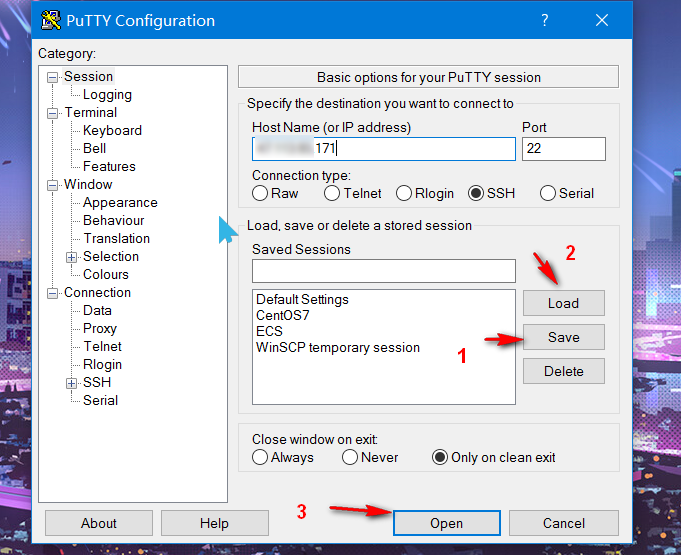The width and height of the screenshot is (681, 555).
Task: Open the Translation category
Action: pos(116,238)
